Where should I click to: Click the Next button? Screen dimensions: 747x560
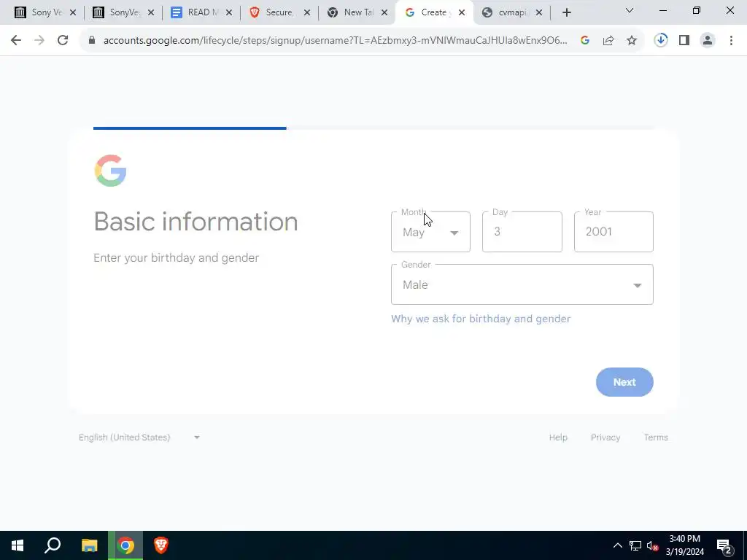[624, 382]
